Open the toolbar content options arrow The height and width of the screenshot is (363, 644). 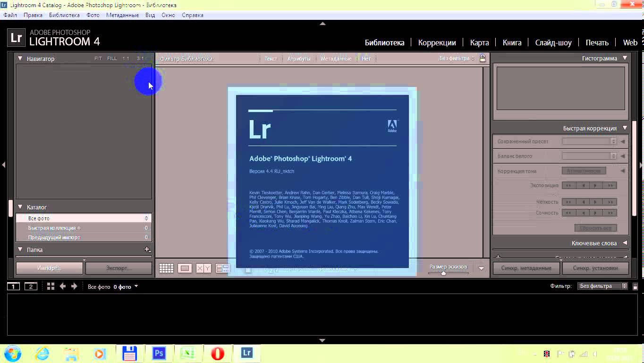pos(481,268)
